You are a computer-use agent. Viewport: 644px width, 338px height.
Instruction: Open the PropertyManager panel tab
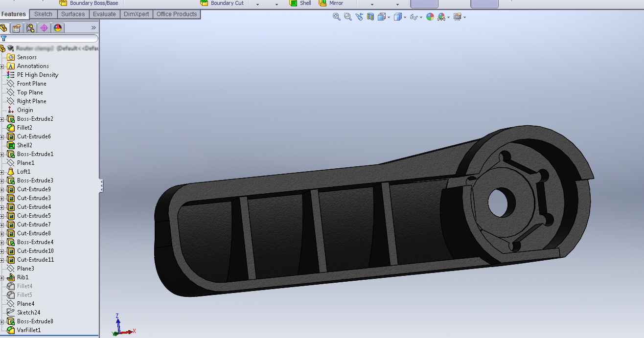[17, 28]
